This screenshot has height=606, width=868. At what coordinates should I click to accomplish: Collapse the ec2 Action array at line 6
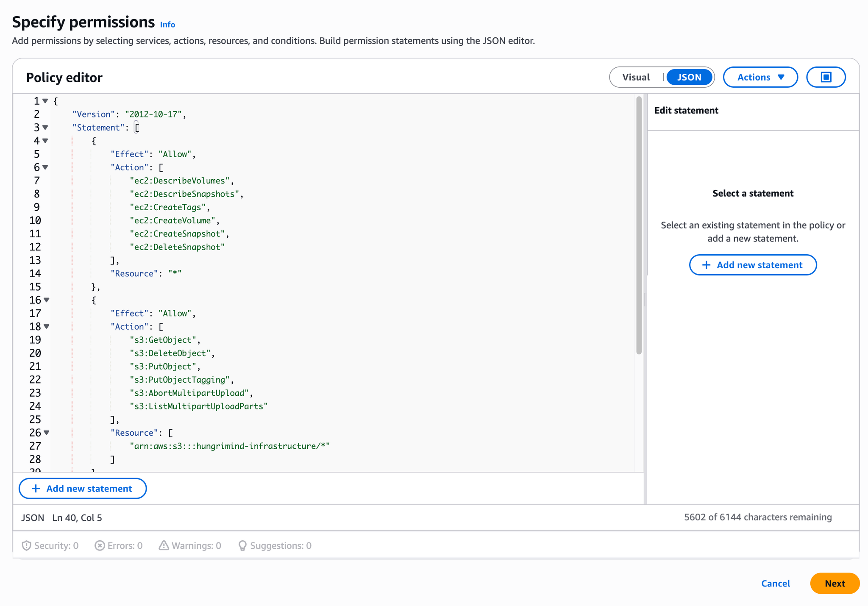tap(45, 167)
